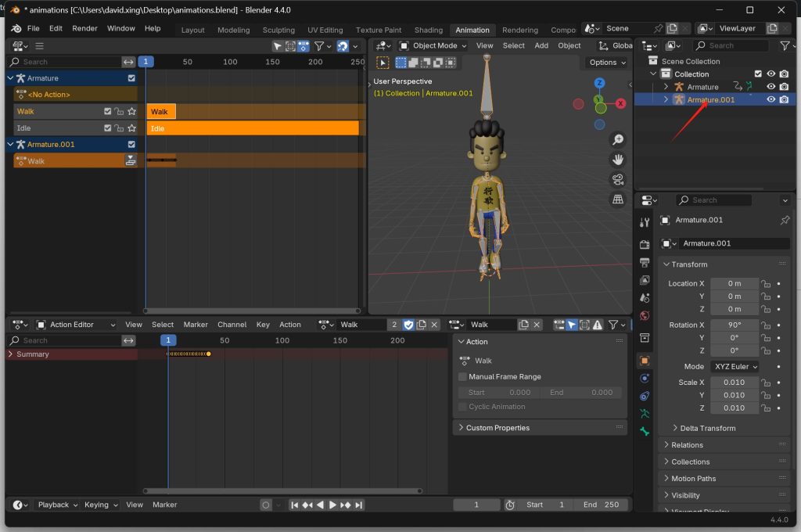The image size is (801, 532).
Task: Hide Armature in viewport with eye icon
Action: [x=771, y=87]
